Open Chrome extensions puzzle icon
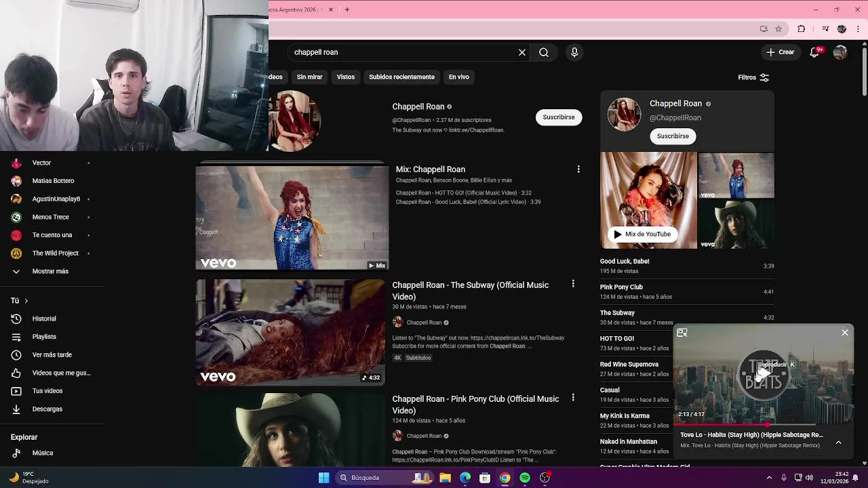Image resolution: width=868 pixels, height=488 pixels. click(802, 28)
